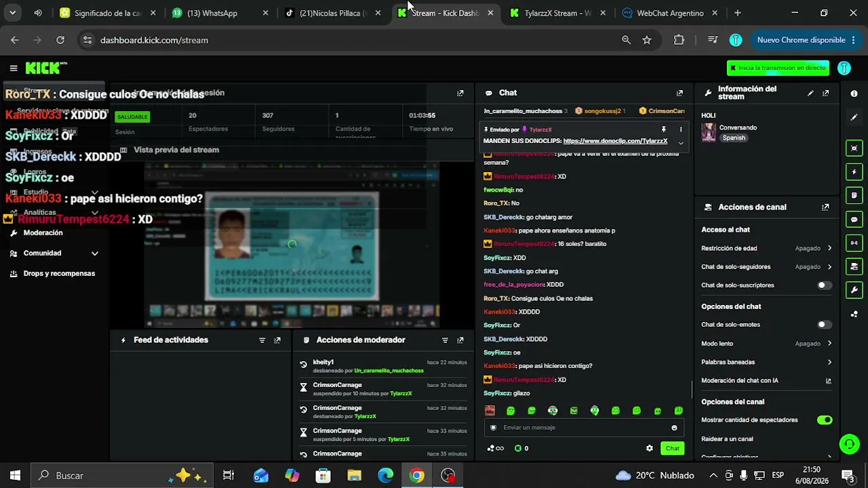This screenshot has height=488, width=868.
Task: Toggle Chat de solo-suscriptores switch
Action: 824,285
